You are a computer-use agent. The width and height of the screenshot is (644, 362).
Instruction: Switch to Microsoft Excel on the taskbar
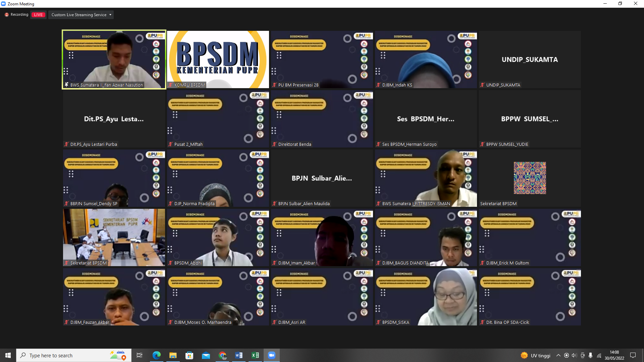point(255,355)
